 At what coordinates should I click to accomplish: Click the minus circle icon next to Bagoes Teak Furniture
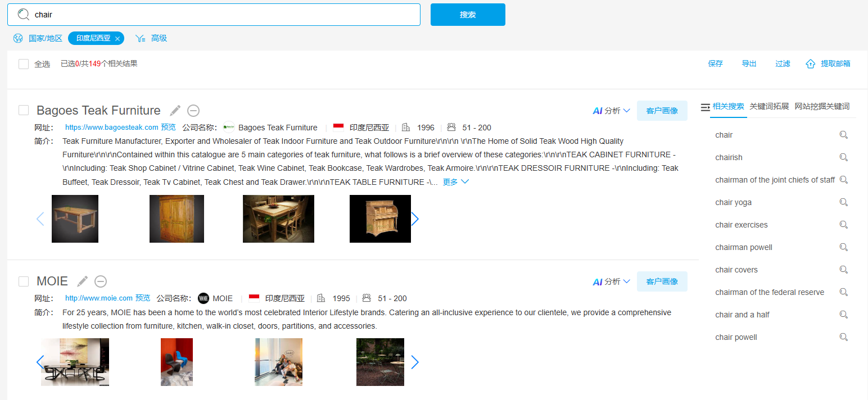tap(193, 111)
